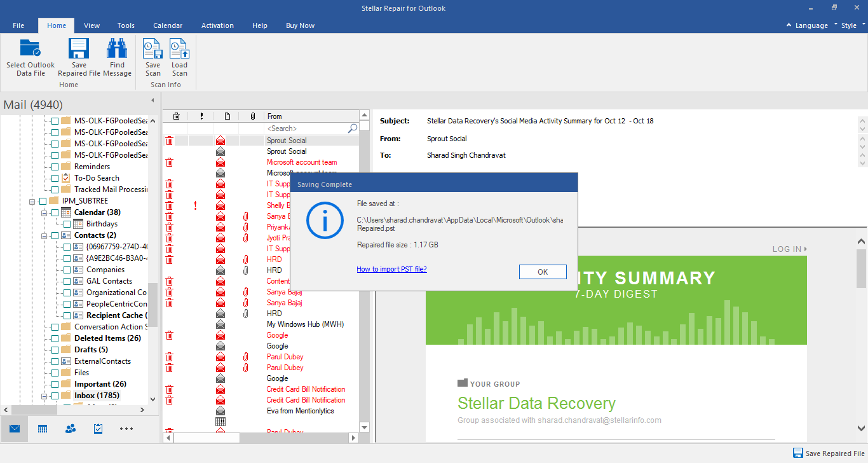
Task: Check the Contacts (2) checkbox
Action: pos(55,235)
